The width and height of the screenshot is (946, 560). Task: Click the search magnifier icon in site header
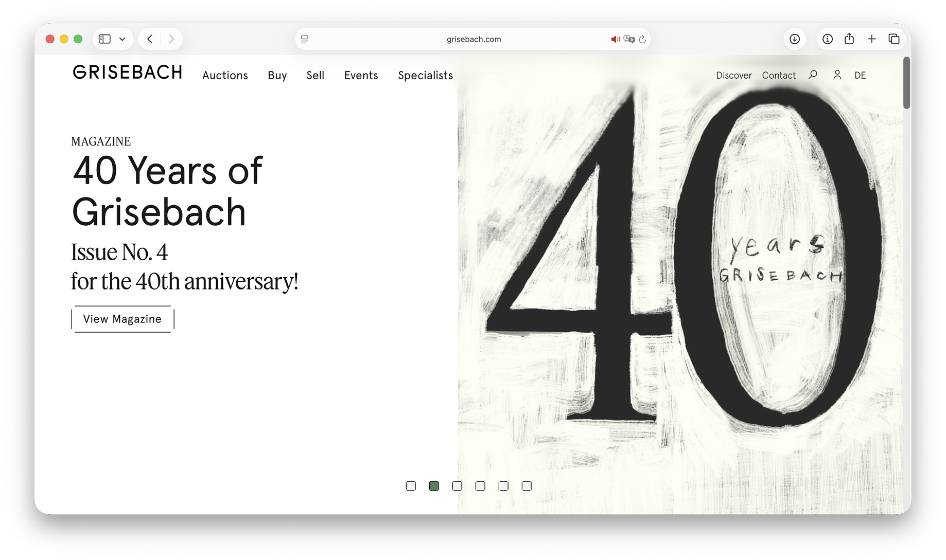click(x=813, y=75)
